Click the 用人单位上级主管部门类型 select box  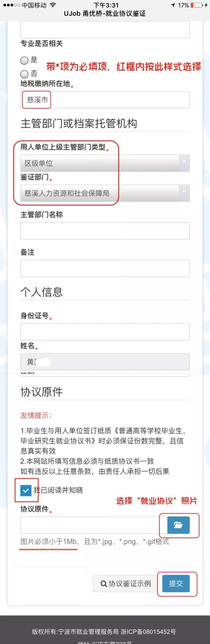[105, 163]
